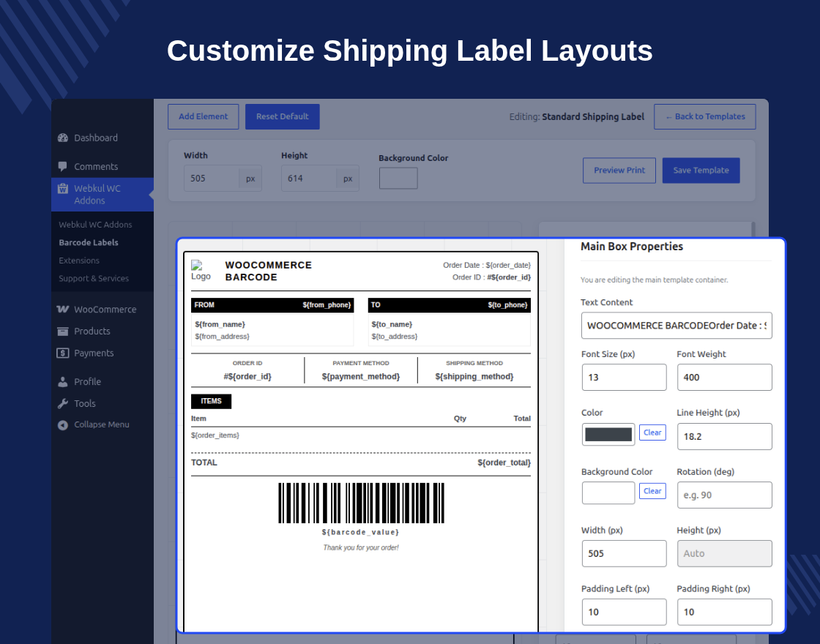Select 'Thank you for your order!' text
The width and height of the screenshot is (820, 644).
pyautogui.click(x=361, y=548)
